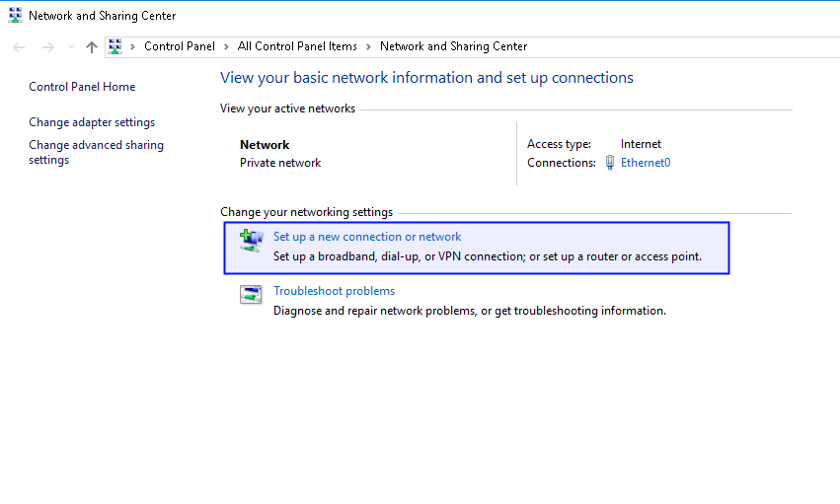Click the Forward navigation arrow
The image size is (840, 504).
pyautogui.click(x=47, y=47)
